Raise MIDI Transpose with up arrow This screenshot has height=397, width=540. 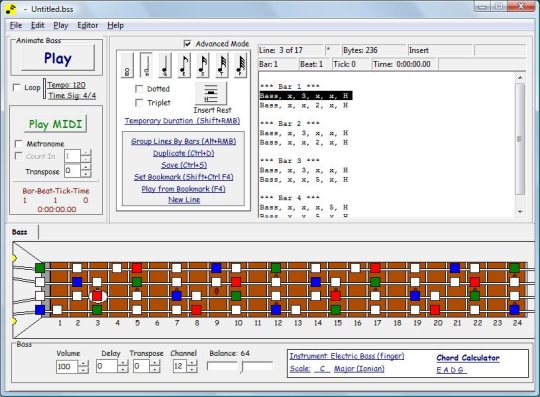pos(86,167)
